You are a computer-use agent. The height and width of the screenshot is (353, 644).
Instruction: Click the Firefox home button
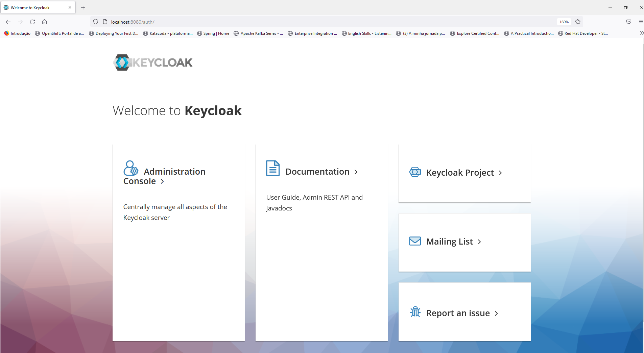[44, 22]
